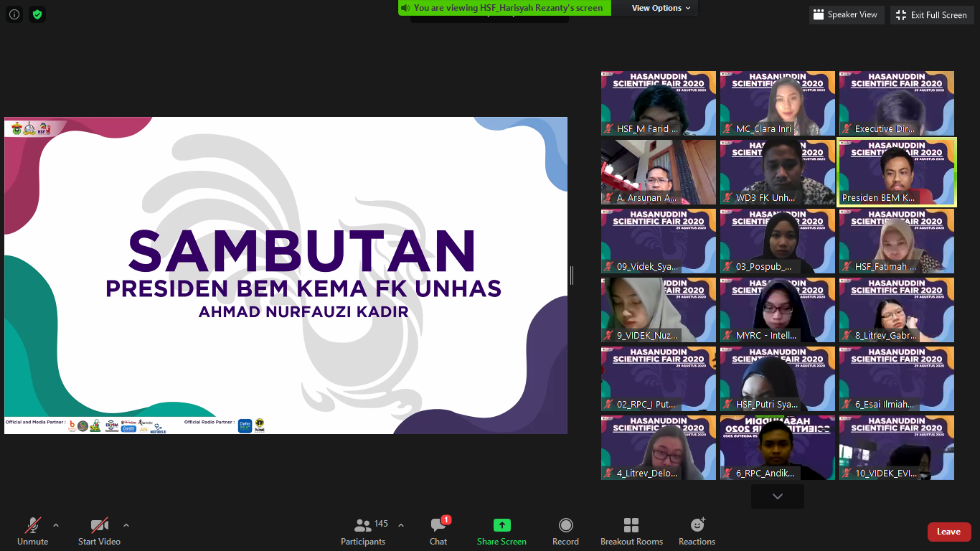Click the green encryption shield icon
The height and width of the screenshot is (551, 980).
click(37, 14)
